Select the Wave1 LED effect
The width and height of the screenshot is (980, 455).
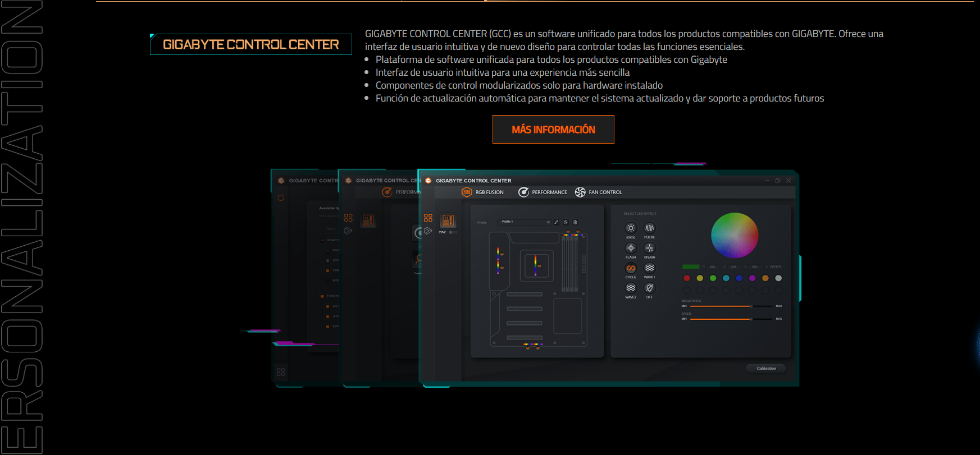[x=649, y=268]
